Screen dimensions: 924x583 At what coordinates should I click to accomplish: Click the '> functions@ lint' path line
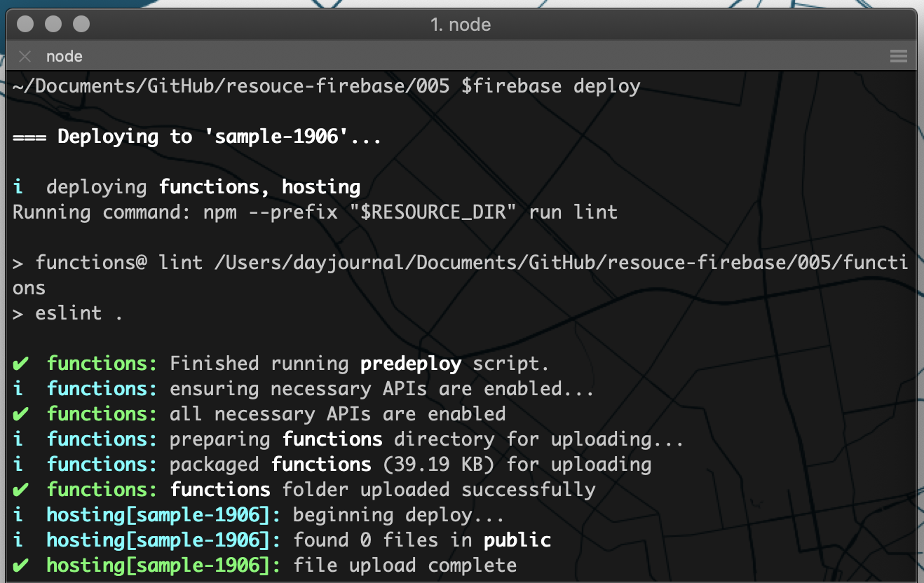pos(461,263)
